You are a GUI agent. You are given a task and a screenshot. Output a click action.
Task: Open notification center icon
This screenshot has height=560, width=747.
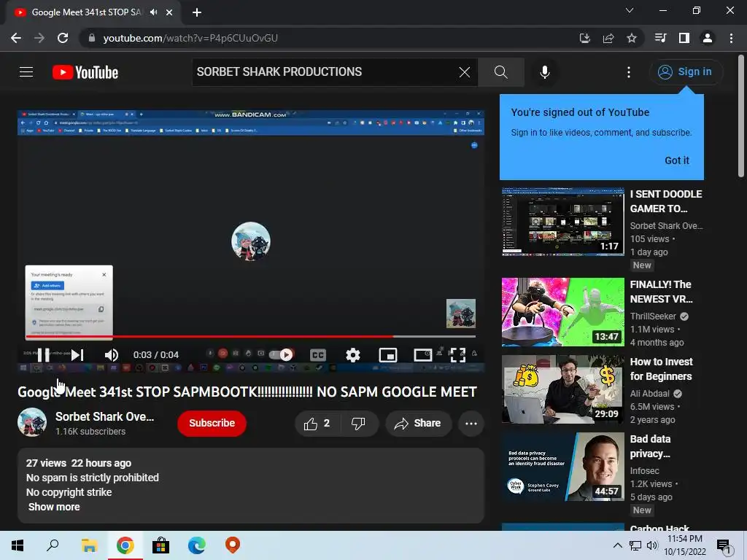pyautogui.click(x=724, y=546)
